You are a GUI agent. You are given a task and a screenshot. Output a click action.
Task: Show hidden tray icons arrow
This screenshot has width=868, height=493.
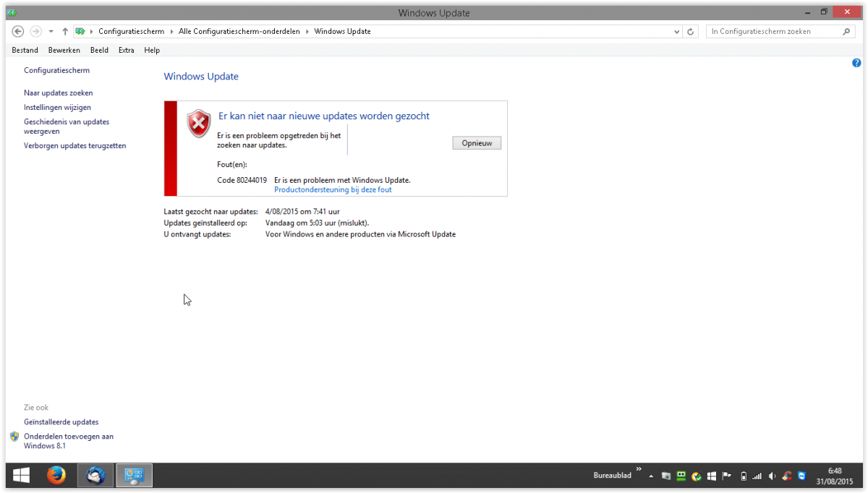(x=651, y=476)
